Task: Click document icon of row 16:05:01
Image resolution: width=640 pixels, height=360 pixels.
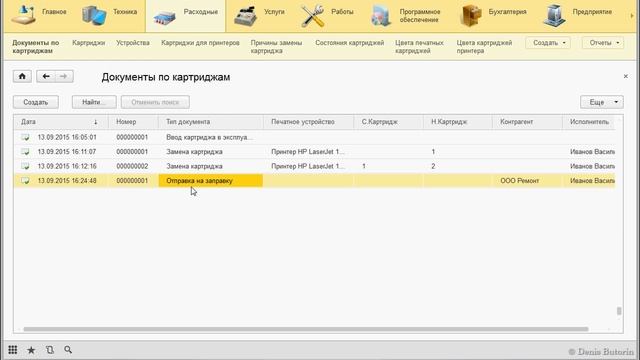Action: [x=25, y=138]
